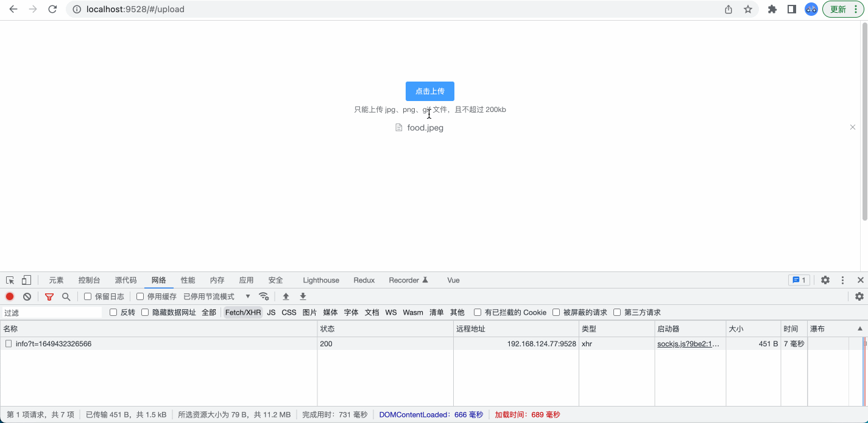
Task: Open the profile avatar menu
Action: coord(811,9)
